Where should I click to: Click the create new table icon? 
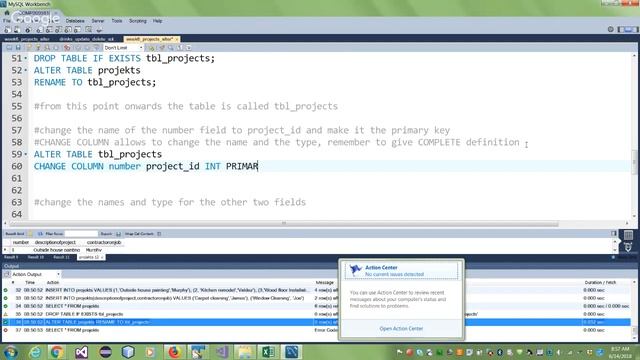[49, 29]
